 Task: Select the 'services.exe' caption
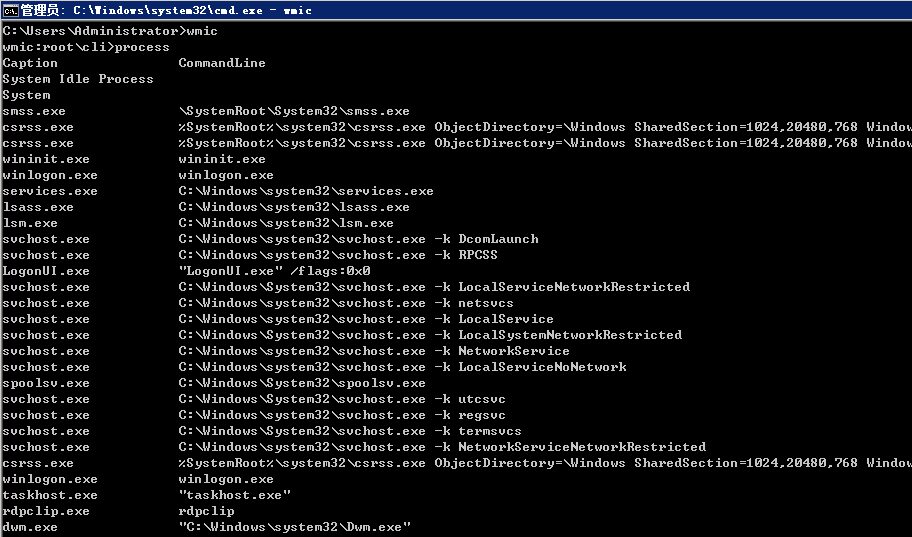click(50, 191)
